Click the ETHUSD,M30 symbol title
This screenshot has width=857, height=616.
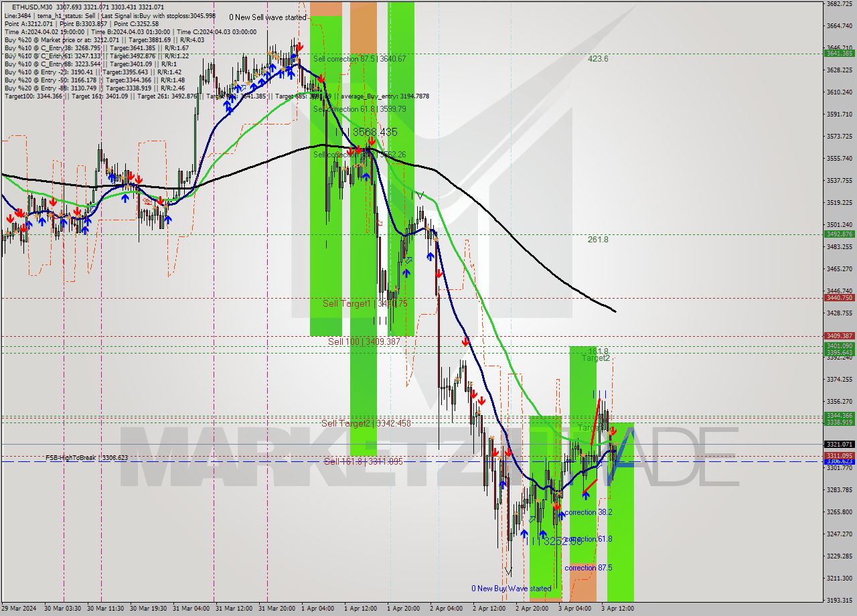(x=31, y=7)
